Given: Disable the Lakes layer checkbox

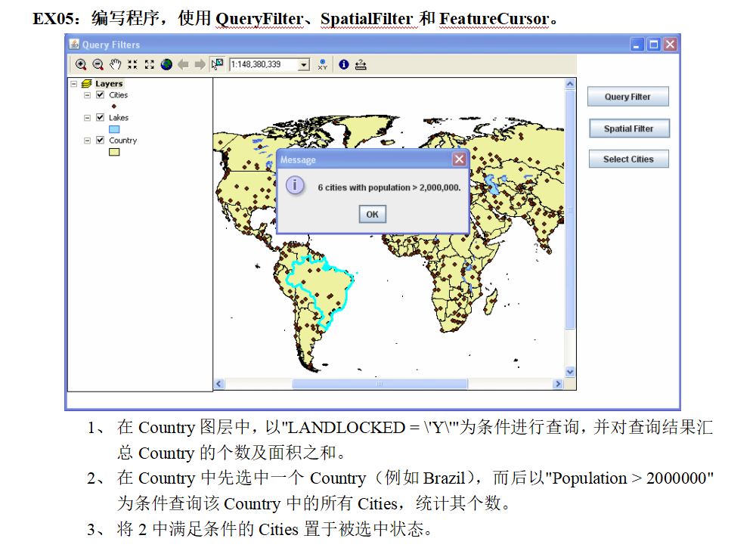Looking at the screenshot, I should tap(100, 117).
